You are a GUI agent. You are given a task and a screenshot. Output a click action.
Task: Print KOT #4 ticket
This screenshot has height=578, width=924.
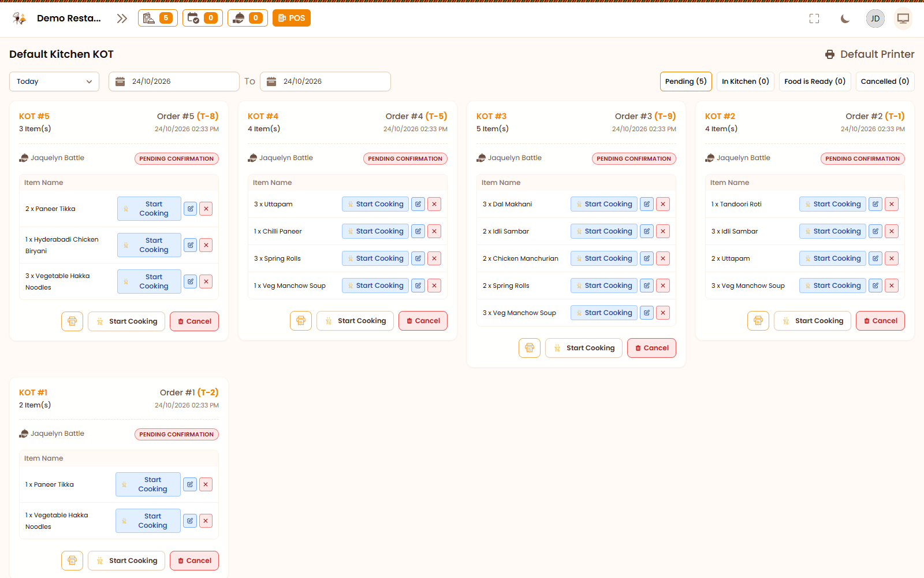click(301, 321)
